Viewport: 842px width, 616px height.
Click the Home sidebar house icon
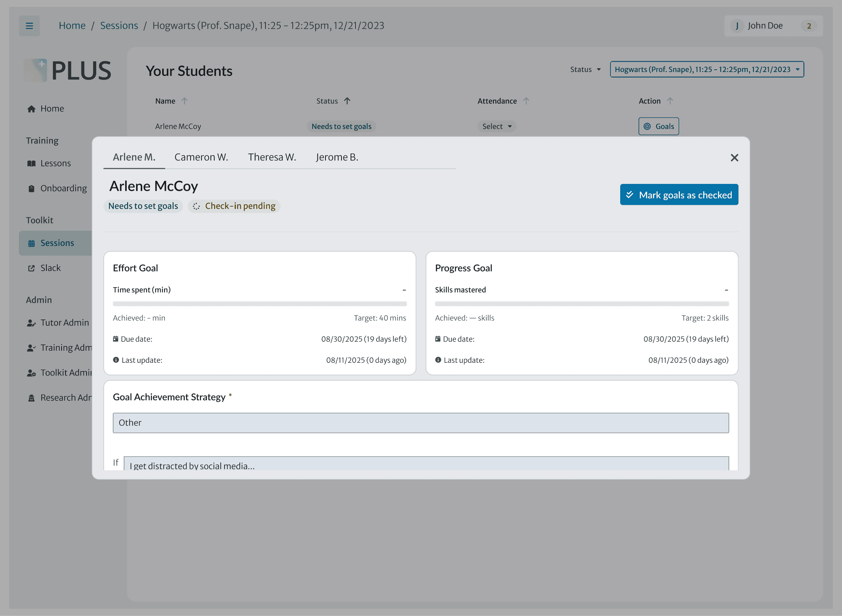click(x=32, y=109)
